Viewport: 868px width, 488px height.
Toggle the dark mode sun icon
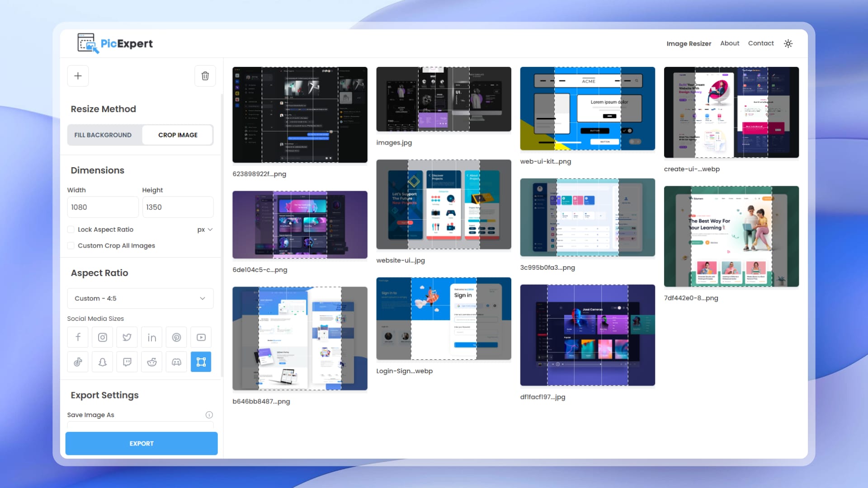click(x=788, y=43)
